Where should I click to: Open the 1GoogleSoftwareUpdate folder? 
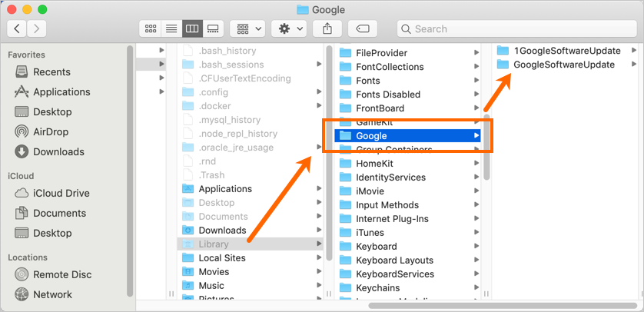[566, 51]
